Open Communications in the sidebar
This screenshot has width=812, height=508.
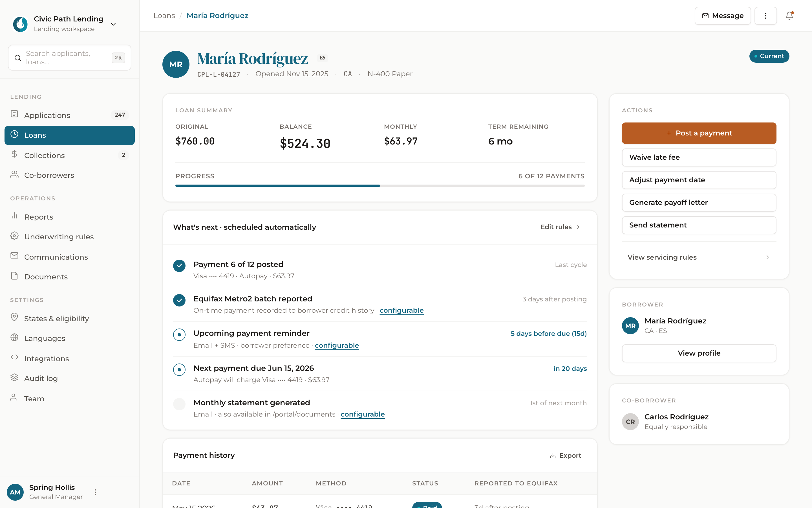tap(69, 257)
